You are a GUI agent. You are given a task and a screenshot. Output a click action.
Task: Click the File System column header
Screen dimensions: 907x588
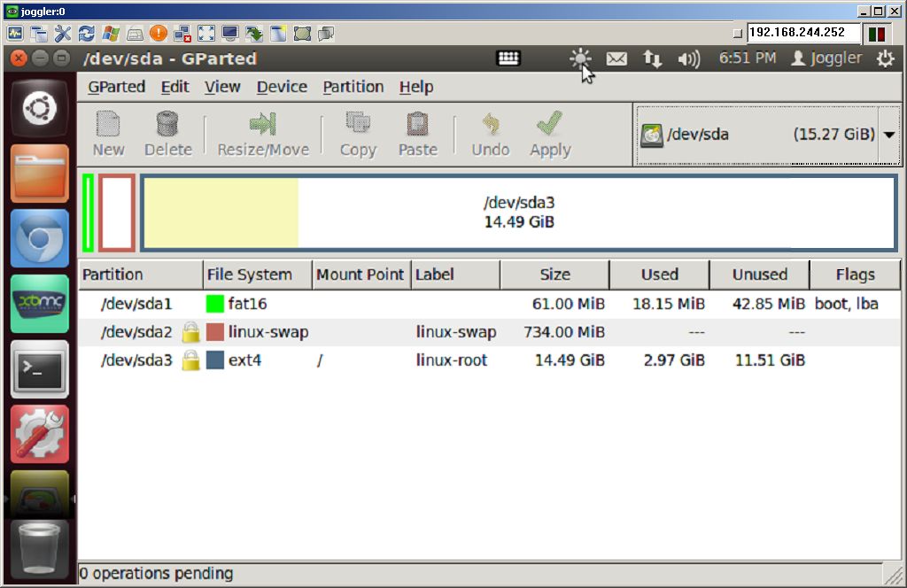point(258,275)
